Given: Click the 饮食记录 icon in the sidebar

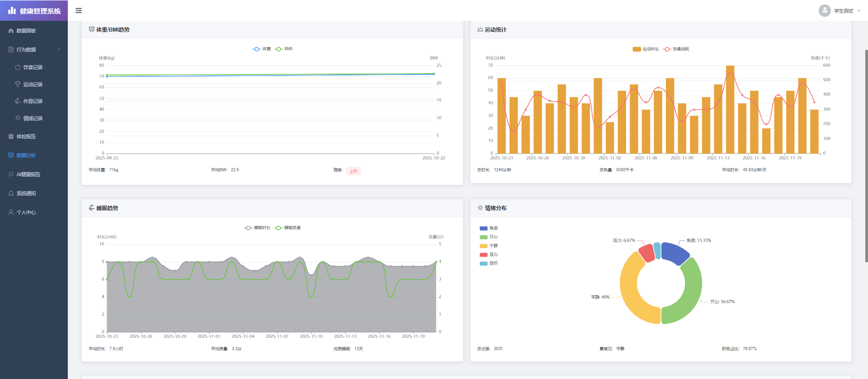Looking at the screenshot, I should coord(18,67).
